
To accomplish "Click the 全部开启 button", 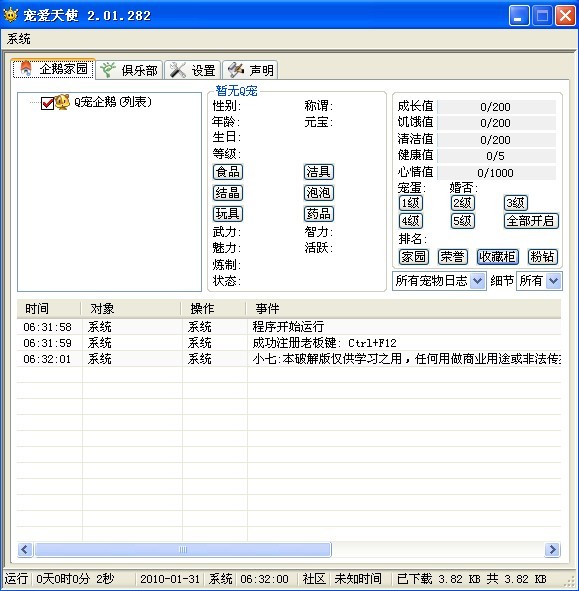I will pos(531,221).
